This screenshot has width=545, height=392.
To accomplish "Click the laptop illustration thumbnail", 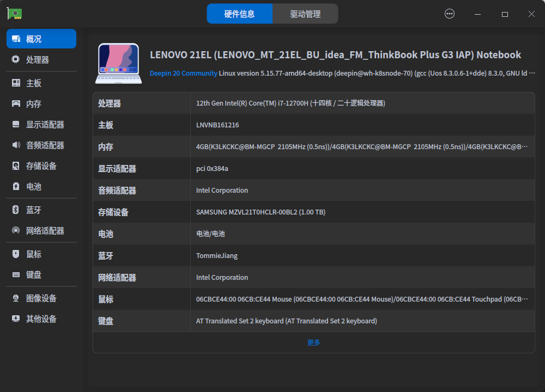I will pyautogui.click(x=118, y=63).
